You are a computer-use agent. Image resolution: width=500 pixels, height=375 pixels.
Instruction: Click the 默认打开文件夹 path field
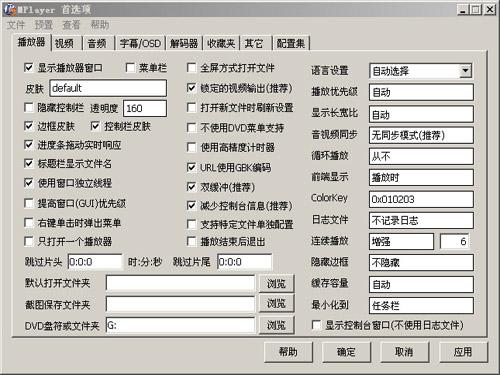[180, 283]
